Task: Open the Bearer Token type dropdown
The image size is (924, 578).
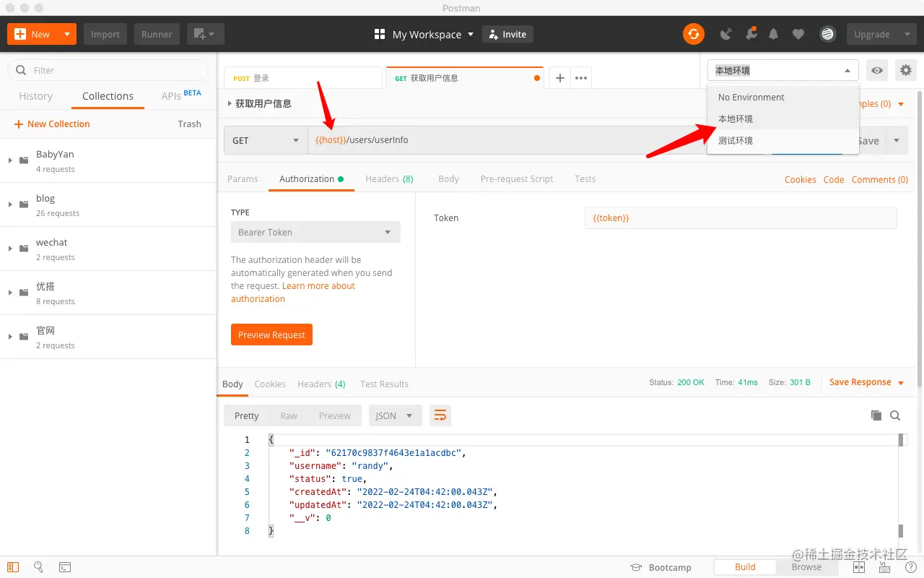Action: pyautogui.click(x=315, y=232)
